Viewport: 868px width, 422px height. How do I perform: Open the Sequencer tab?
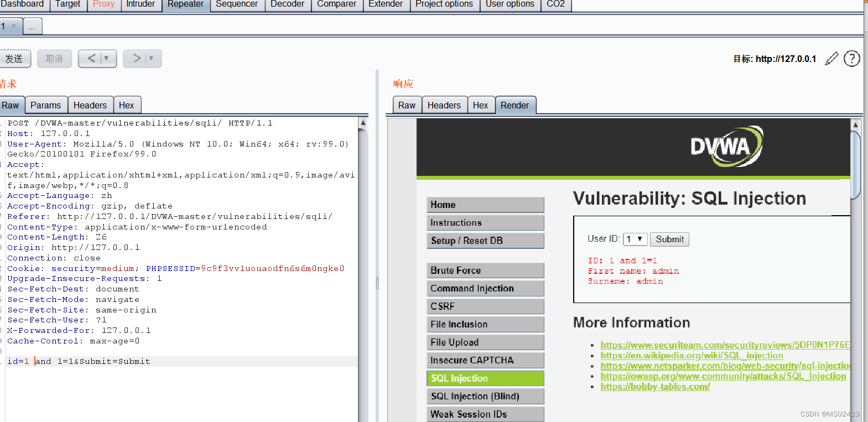coord(237,4)
